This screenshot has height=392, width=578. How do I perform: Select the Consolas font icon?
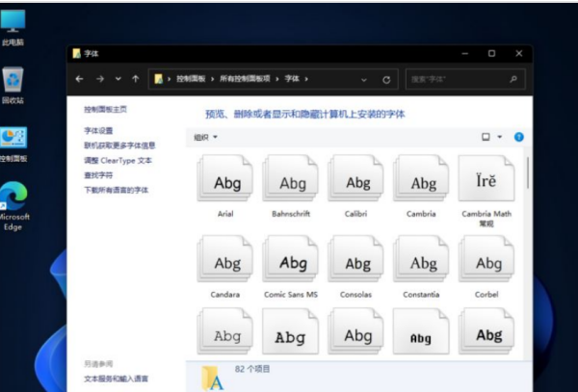pos(357,262)
